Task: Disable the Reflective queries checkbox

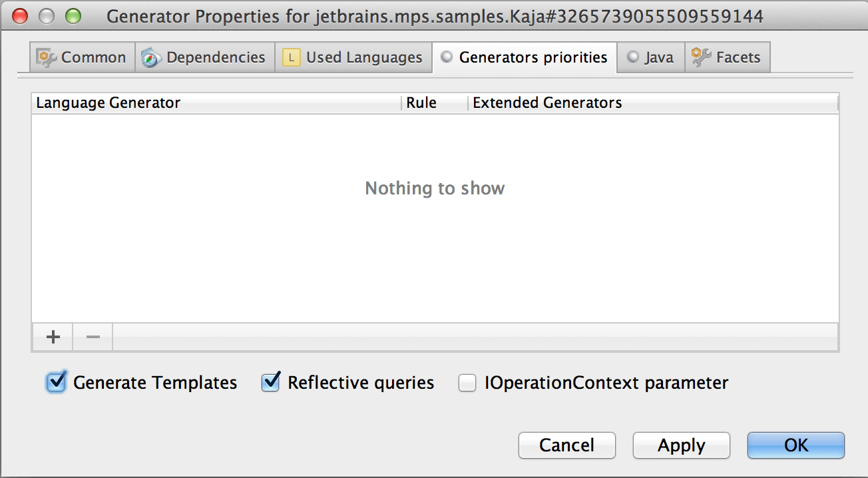Action: pos(270,383)
